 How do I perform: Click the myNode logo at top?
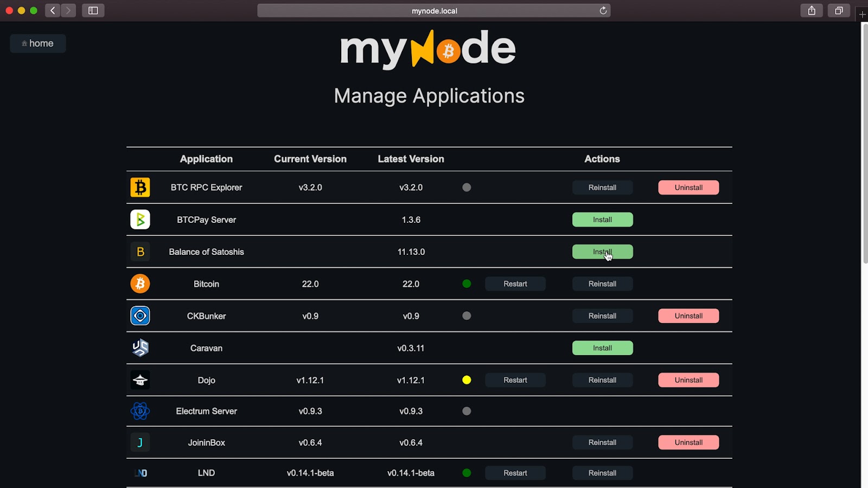click(x=428, y=49)
